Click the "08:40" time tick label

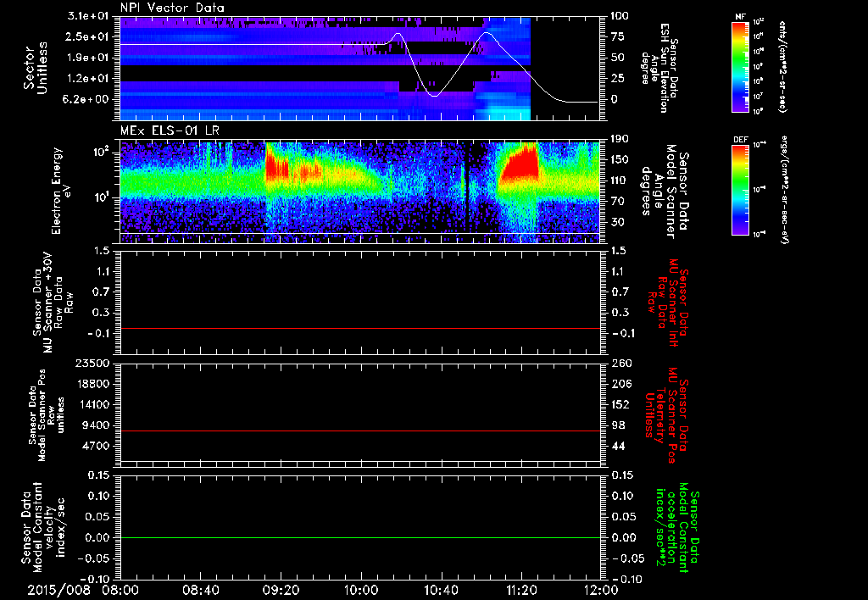point(200,590)
